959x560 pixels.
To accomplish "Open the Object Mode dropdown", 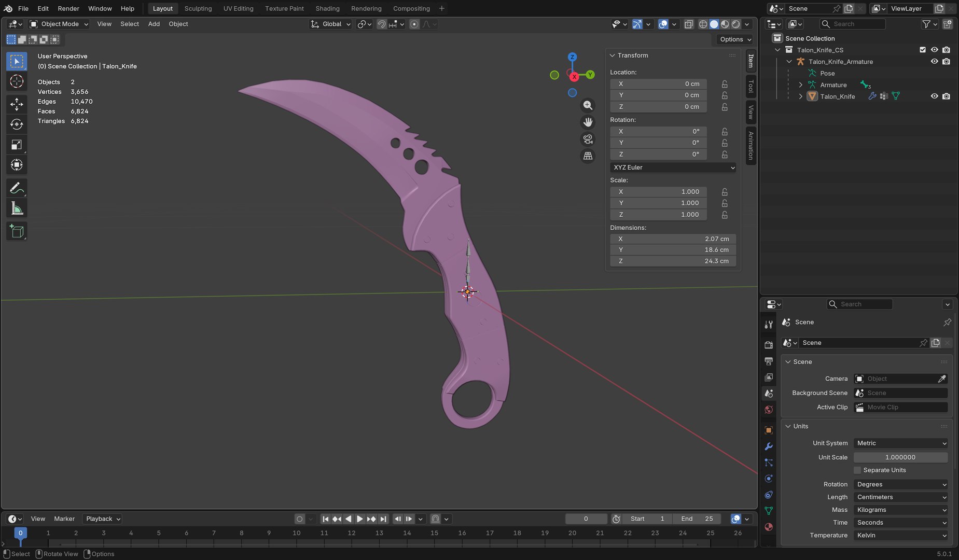I will pyautogui.click(x=59, y=24).
